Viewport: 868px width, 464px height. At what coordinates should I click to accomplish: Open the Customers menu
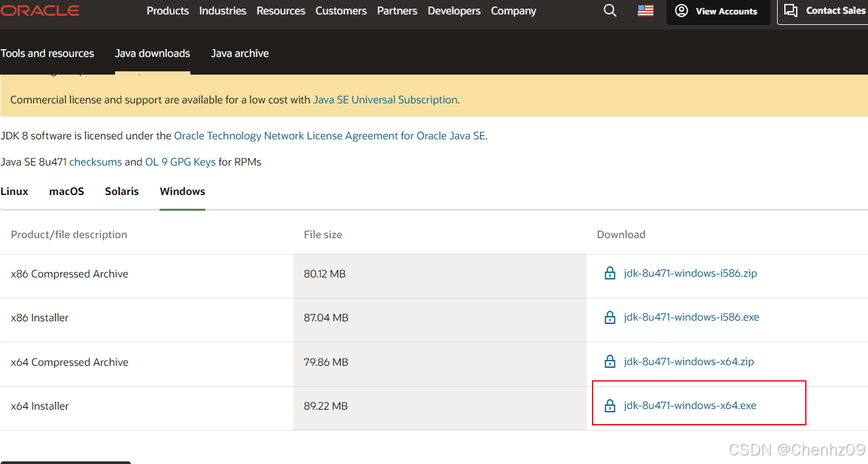pyautogui.click(x=341, y=10)
